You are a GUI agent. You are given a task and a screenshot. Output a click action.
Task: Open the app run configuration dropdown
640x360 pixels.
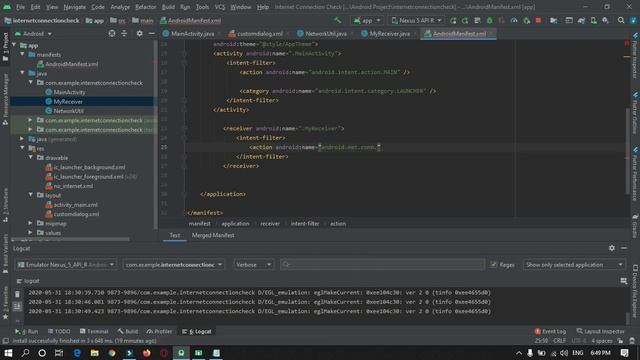(367, 20)
